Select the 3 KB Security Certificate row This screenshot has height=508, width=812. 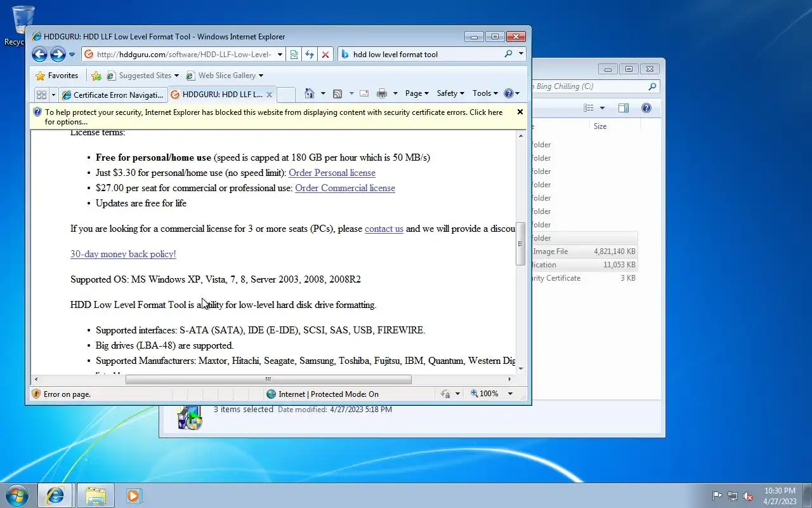point(584,278)
